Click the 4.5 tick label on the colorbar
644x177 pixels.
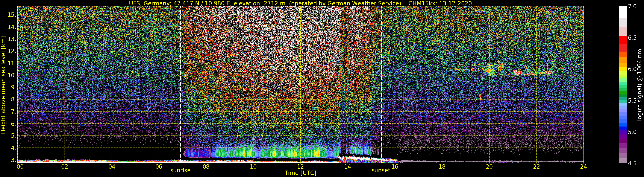coord(632,163)
